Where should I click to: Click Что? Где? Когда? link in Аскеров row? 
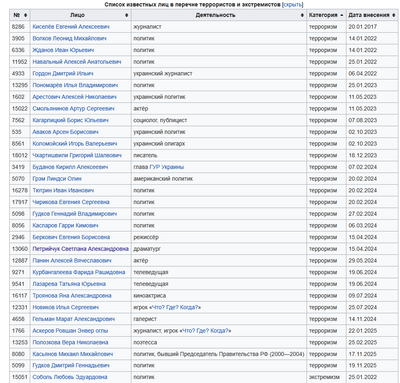click(x=205, y=331)
